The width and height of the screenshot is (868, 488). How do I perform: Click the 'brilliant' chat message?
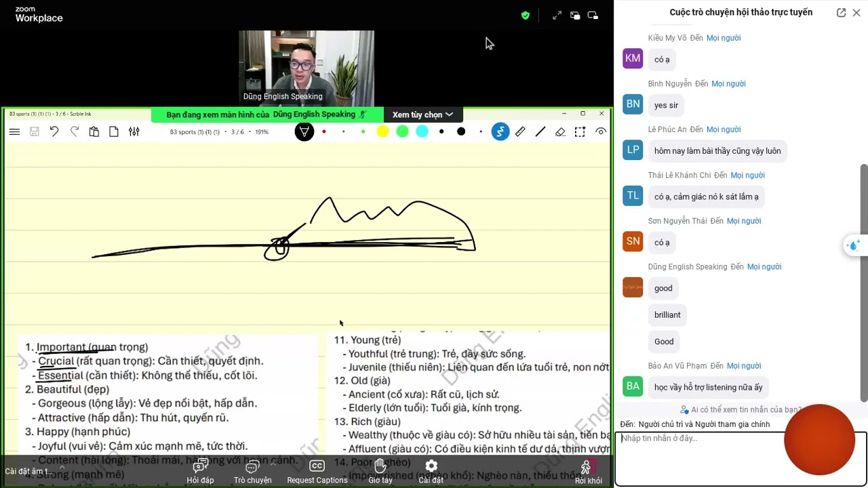point(667,314)
